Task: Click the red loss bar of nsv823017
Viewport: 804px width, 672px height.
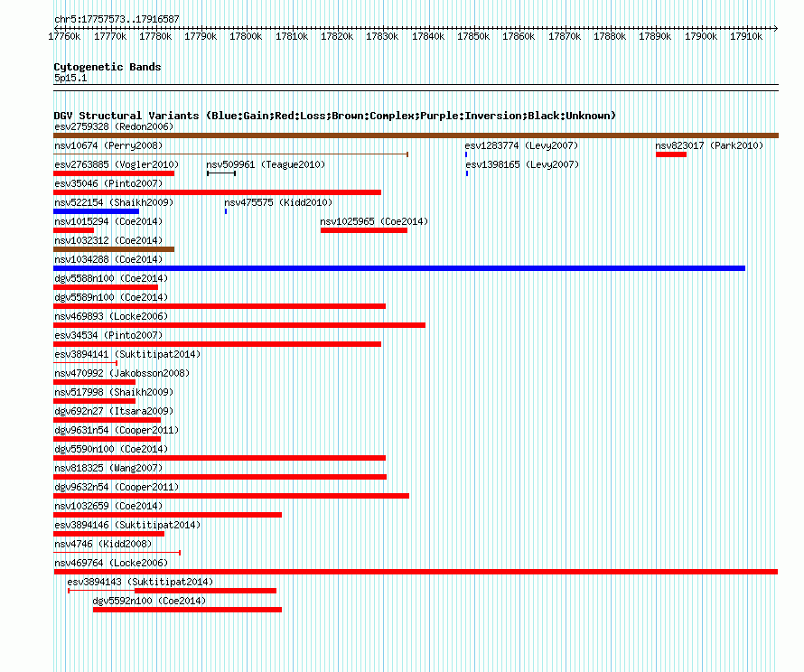Action: tap(670, 154)
